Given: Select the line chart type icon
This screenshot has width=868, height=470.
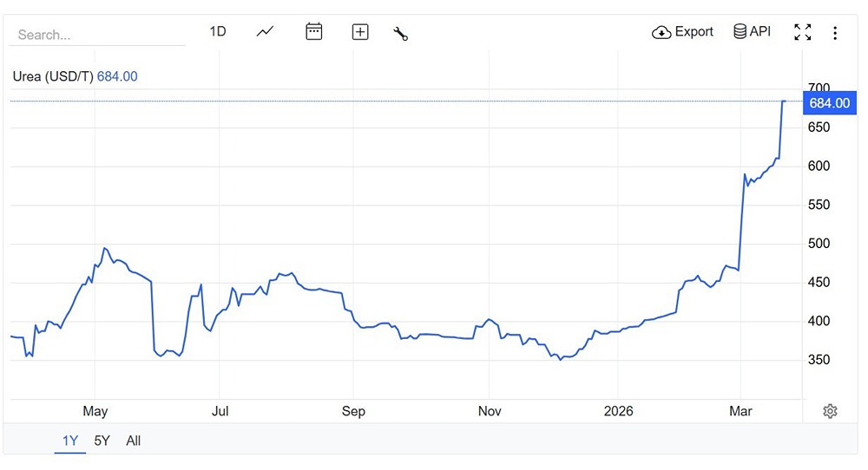Looking at the screenshot, I should (x=265, y=32).
